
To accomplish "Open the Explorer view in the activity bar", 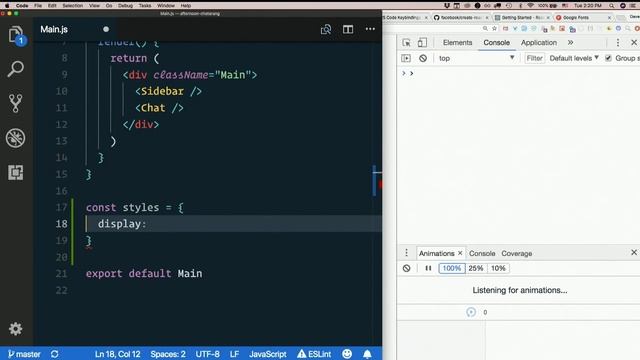I will pyautogui.click(x=16, y=35).
